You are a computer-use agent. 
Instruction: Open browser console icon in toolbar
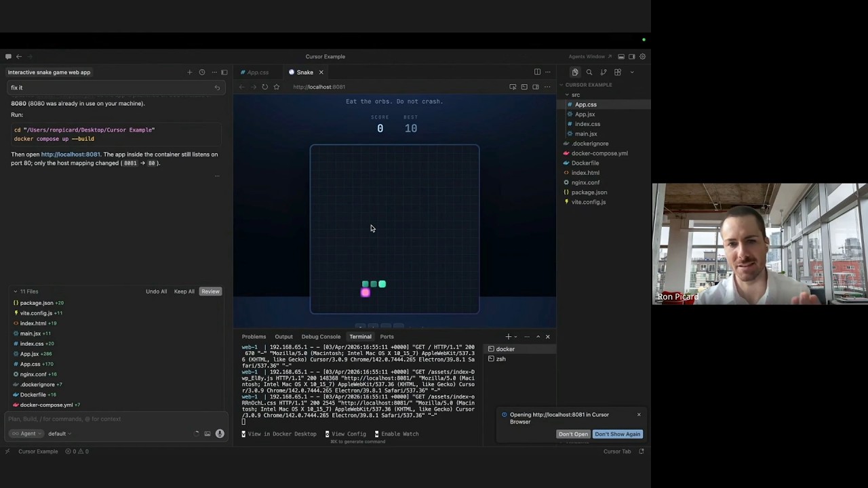click(524, 87)
